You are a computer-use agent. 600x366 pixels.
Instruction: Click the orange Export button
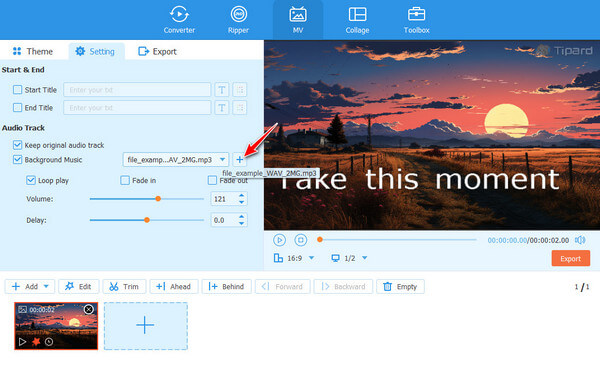pyautogui.click(x=571, y=258)
